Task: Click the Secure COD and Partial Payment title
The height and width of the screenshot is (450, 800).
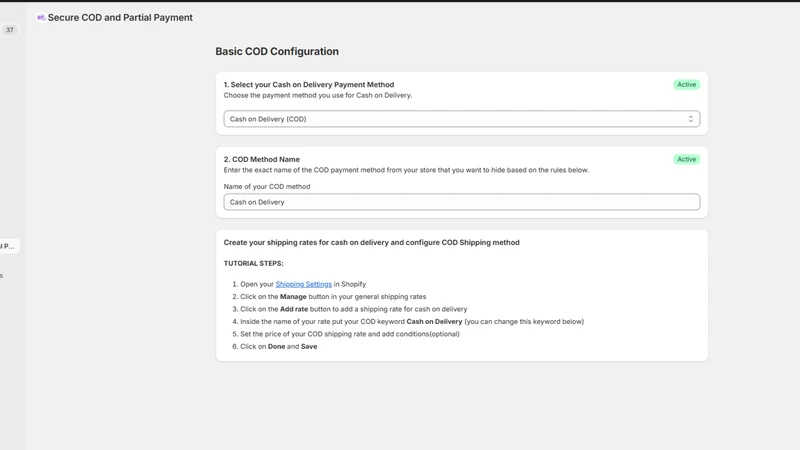Action: [120, 17]
